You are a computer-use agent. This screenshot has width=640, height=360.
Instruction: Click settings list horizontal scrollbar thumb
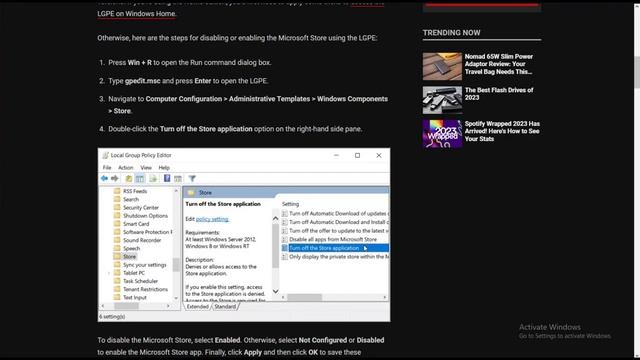coord(304,297)
